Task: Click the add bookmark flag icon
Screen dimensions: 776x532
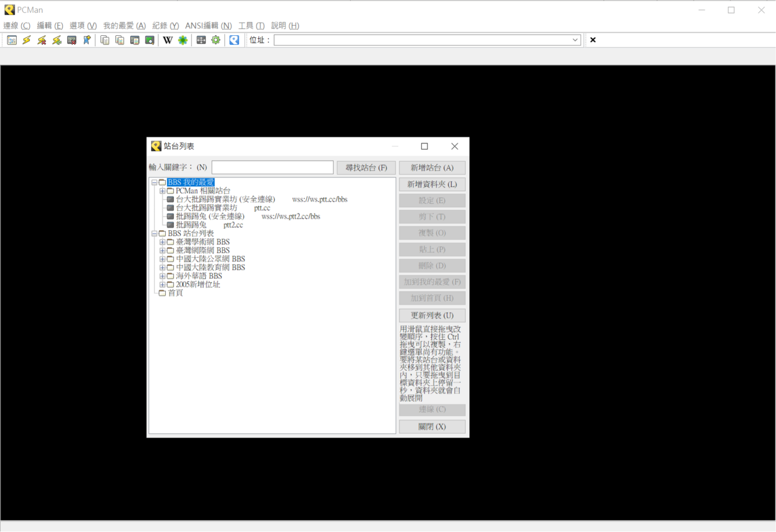Action: (x=86, y=40)
